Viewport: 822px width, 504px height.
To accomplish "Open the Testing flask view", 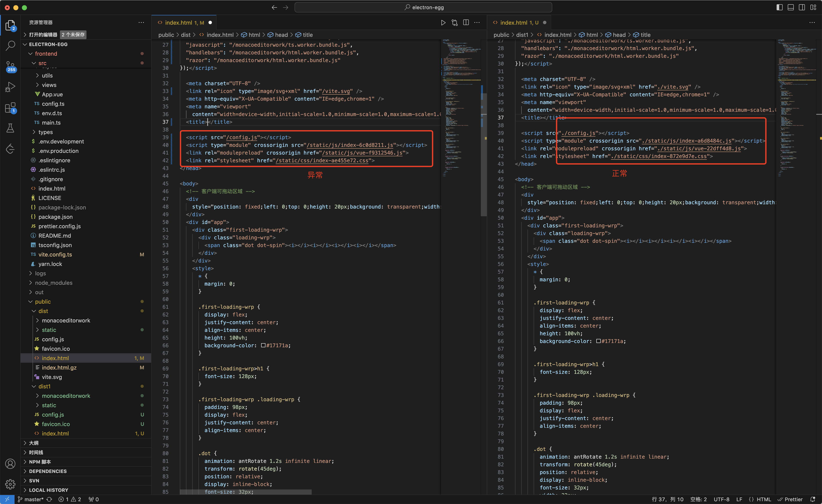I will [x=10, y=128].
